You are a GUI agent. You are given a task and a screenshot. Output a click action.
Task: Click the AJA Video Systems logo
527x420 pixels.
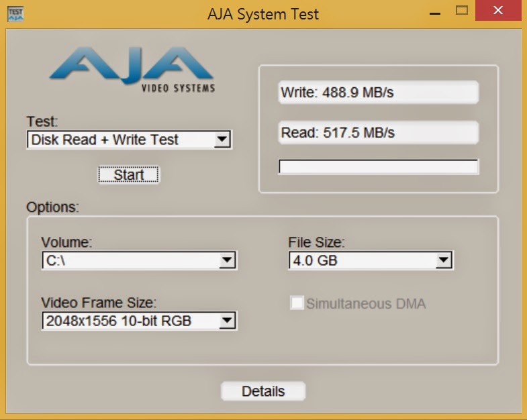[x=132, y=70]
